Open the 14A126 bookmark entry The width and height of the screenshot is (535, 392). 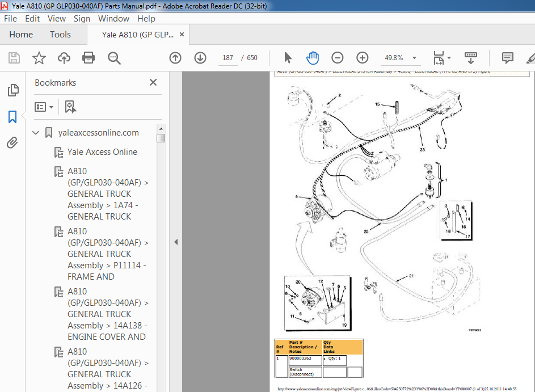108,369
